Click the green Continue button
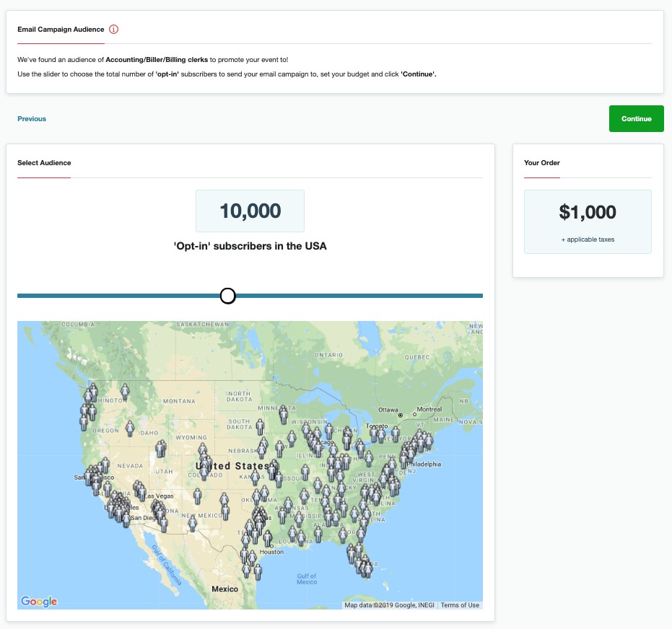 pyautogui.click(x=636, y=118)
